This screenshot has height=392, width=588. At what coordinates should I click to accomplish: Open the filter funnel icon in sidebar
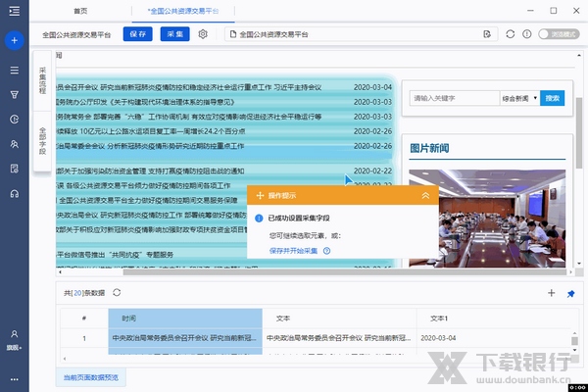point(15,94)
